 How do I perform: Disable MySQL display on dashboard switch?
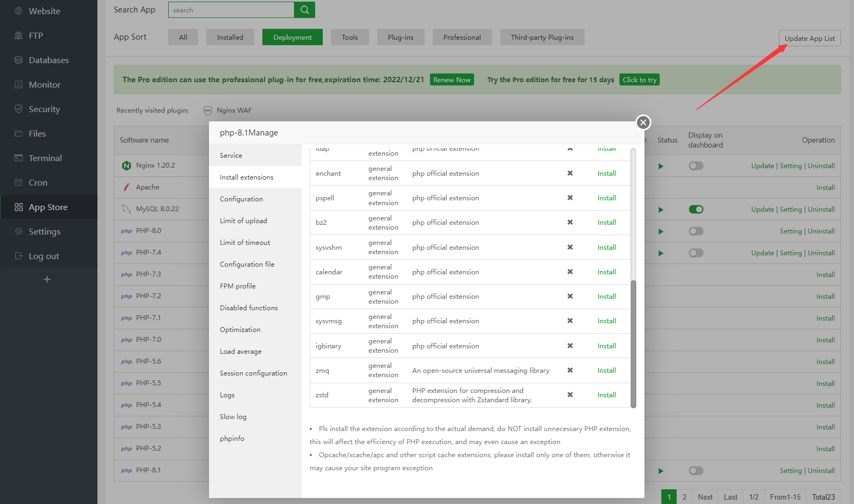tap(696, 210)
